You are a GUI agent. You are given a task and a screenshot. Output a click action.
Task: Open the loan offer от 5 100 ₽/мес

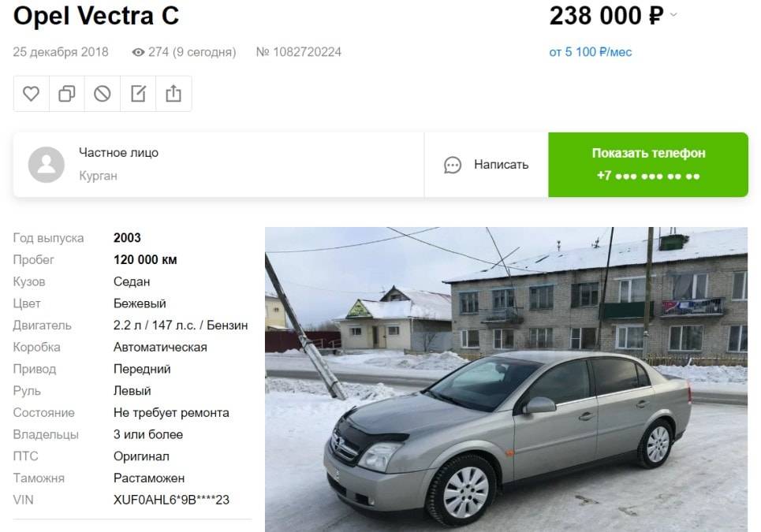pos(590,52)
